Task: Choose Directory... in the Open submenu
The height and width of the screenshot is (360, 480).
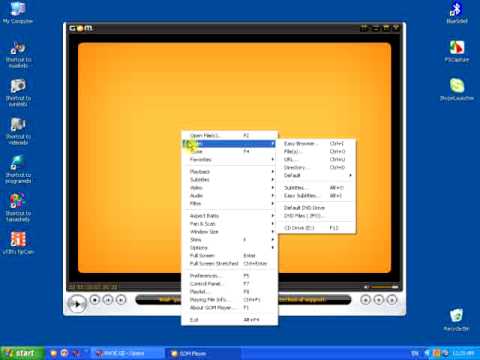Action: (x=317, y=167)
